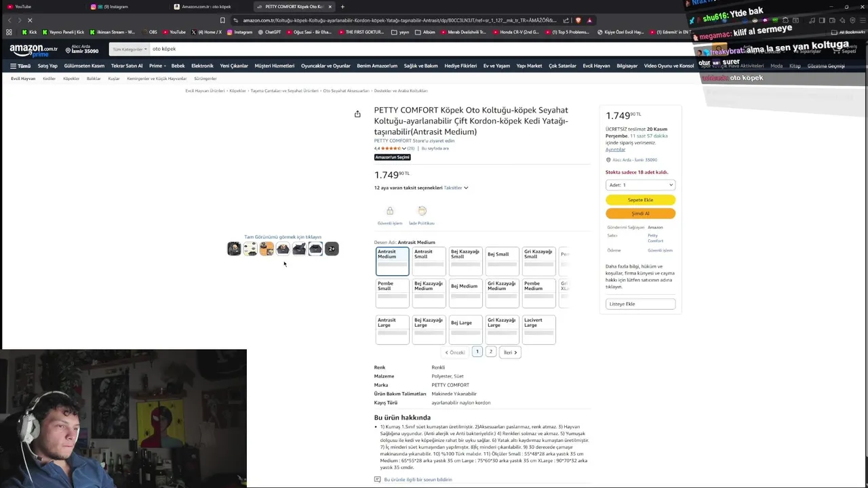The image size is (868, 488).
Task: Select the Lacivert Large variant
Action: click(539, 329)
